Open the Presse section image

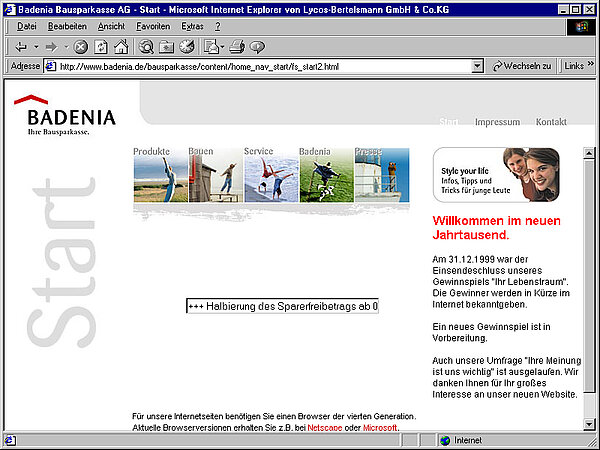(x=382, y=174)
